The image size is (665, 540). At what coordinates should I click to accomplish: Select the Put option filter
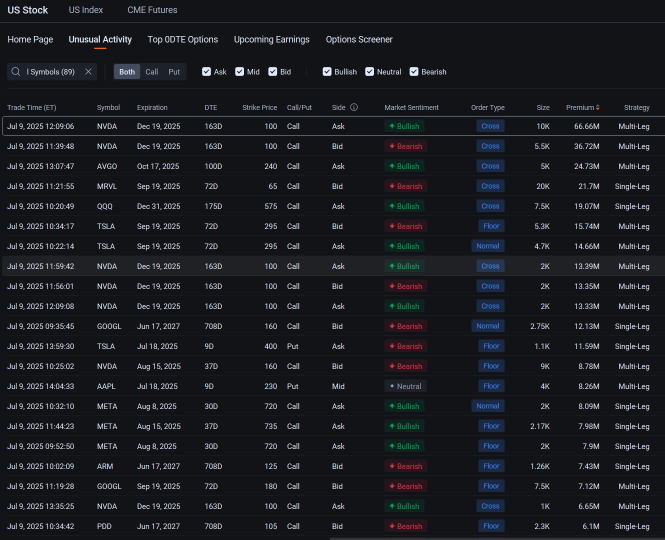pos(174,72)
